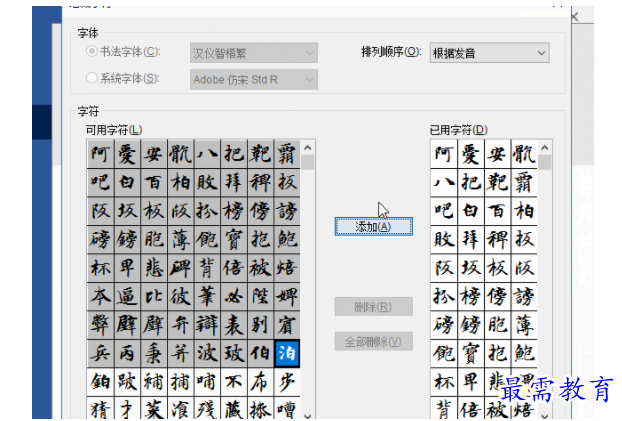Select character 愛 in 可用字符 list
The width and height of the screenshot is (622, 421).
(x=127, y=154)
